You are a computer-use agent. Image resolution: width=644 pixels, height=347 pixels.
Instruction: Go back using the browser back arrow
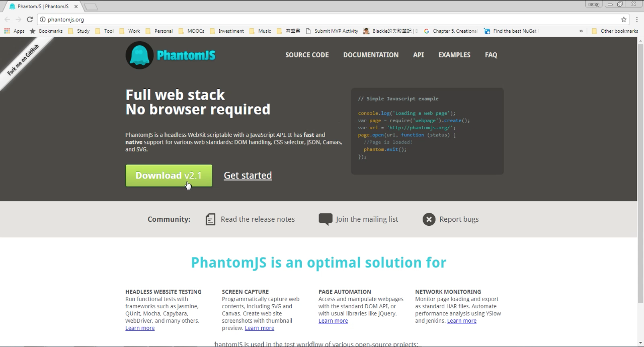pos(7,20)
